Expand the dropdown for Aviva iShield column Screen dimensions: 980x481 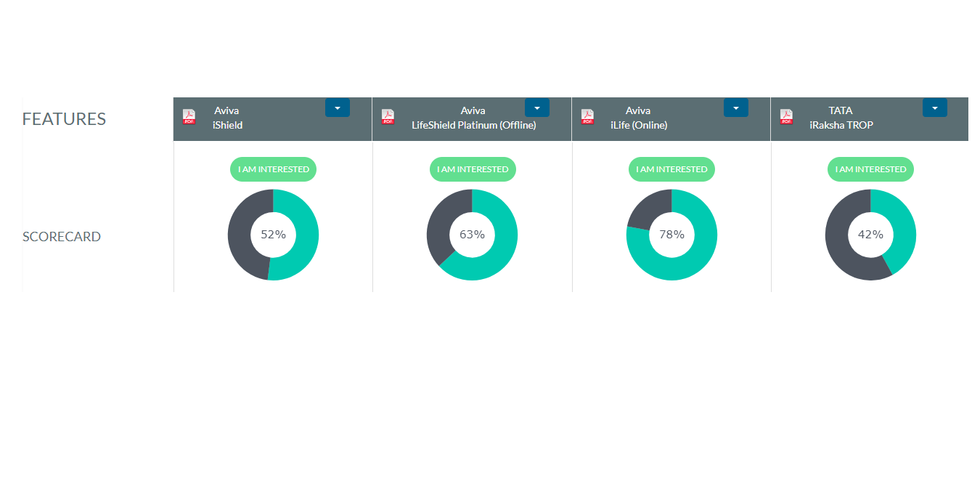tap(337, 108)
